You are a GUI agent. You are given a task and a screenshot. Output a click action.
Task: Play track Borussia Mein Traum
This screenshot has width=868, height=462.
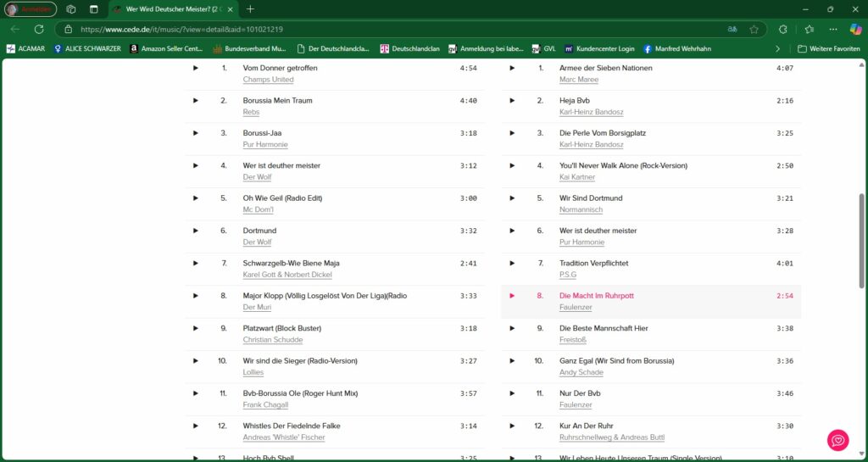click(x=196, y=101)
